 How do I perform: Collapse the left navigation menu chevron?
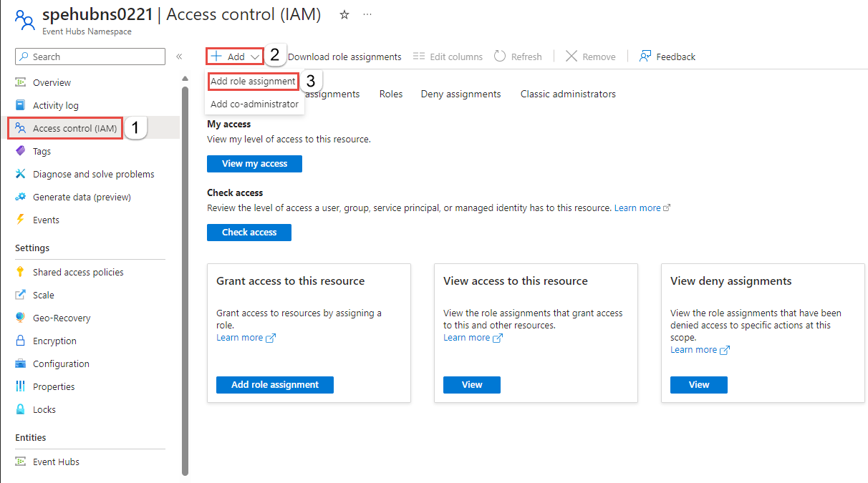[179, 57]
